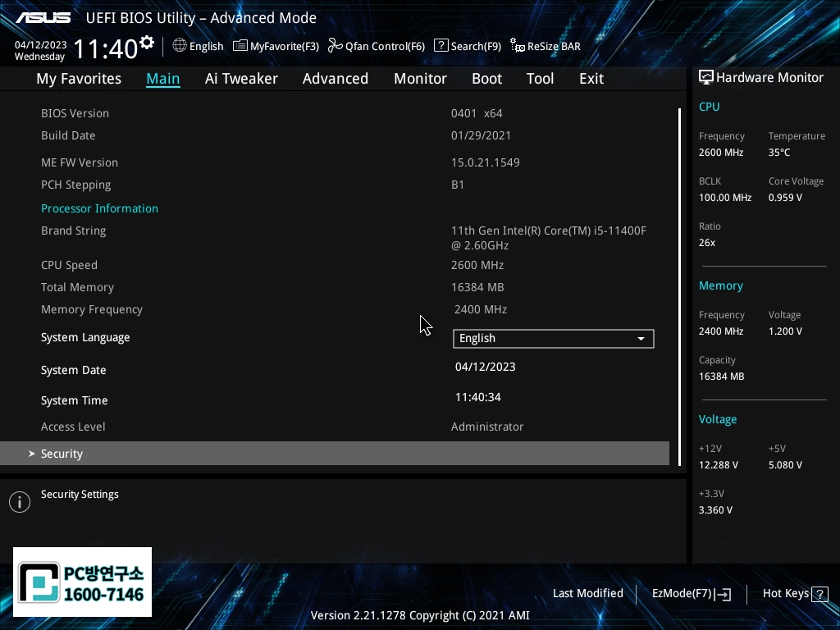Open MyFavorite(F3) list icon
The image size is (840, 630).
click(x=240, y=46)
